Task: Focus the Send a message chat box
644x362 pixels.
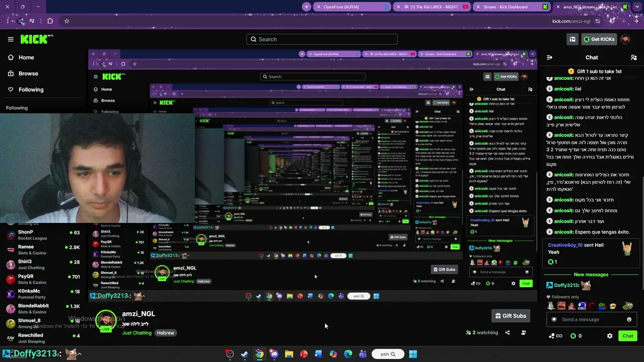Action: click(591, 319)
